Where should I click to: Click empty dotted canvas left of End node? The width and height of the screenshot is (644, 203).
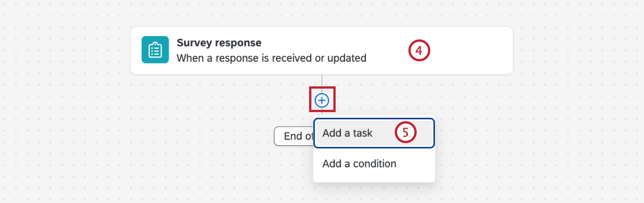[189, 136]
